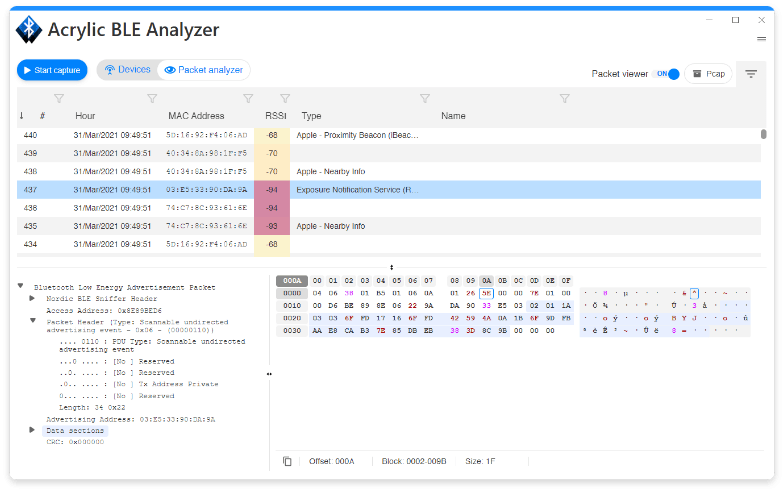784x492 pixels.
Task: Click the copy icon in hex viewer footer
Action: (x=287, y=461)
